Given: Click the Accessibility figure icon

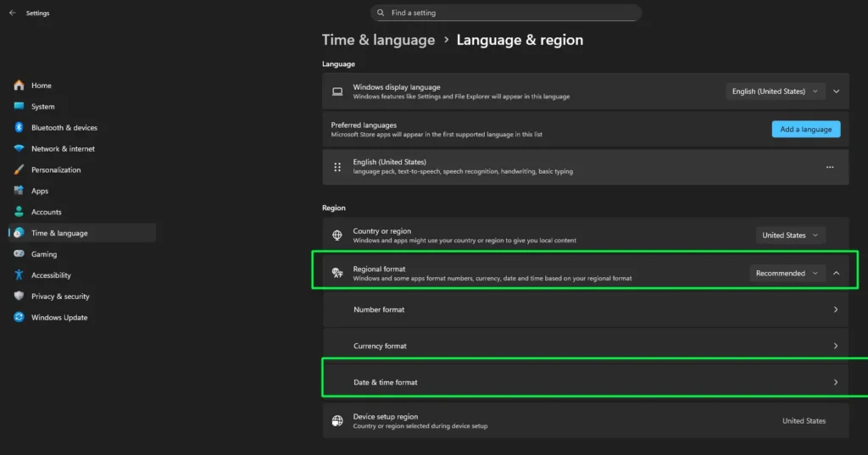Looking at the screenshot, I should coord(19,275).
